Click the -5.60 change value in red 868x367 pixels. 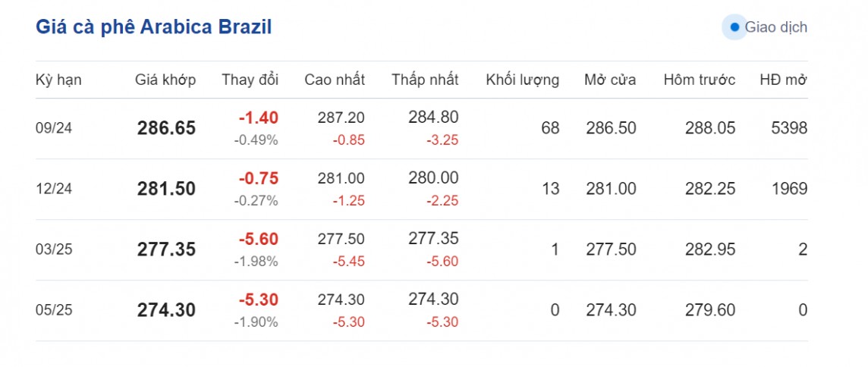tap(258, 239)
